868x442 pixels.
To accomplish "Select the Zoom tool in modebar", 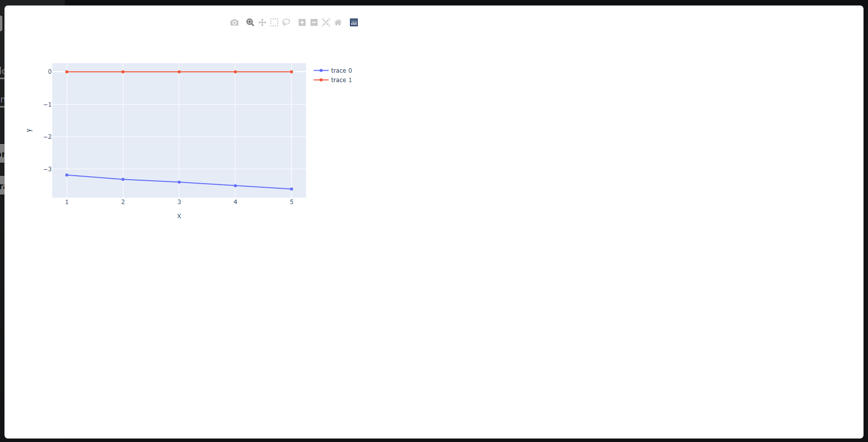I will click(250, 22).
